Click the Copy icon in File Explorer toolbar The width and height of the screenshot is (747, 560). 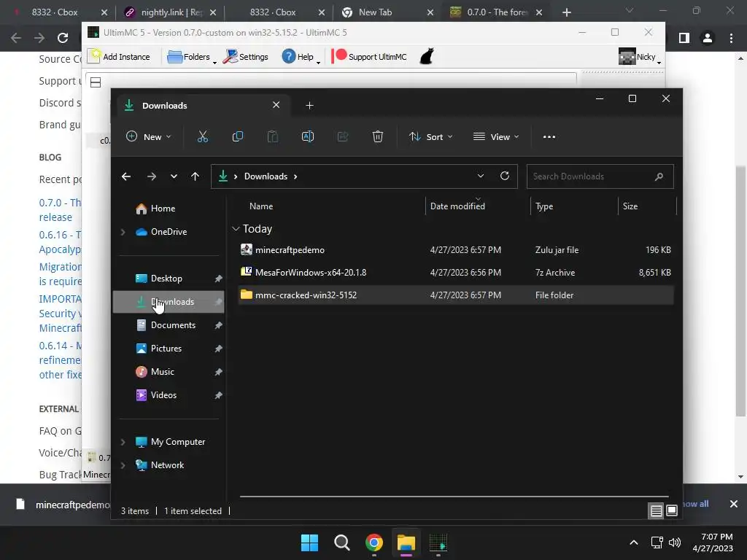pyautogui.click(x=237, y=136)
